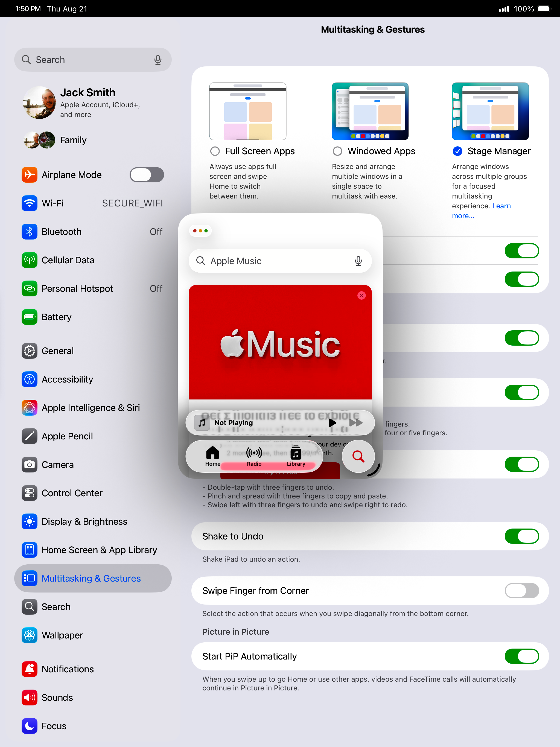
Task: Open Battery settings icon
Action: coord(29,317)
